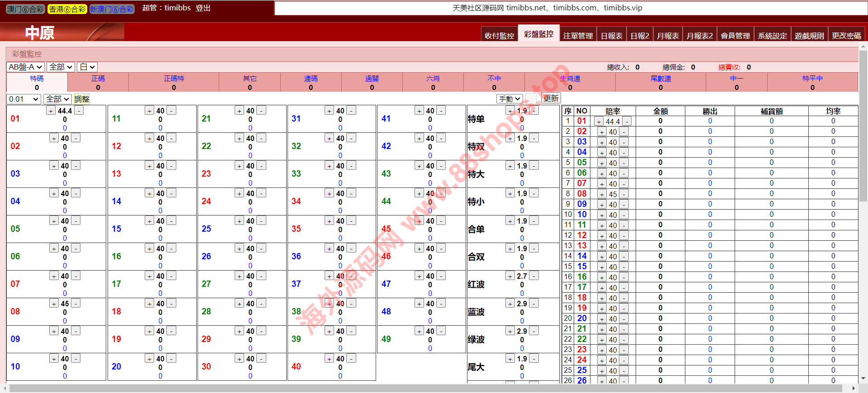Click plus in table row NO 01

pos(599,122)
